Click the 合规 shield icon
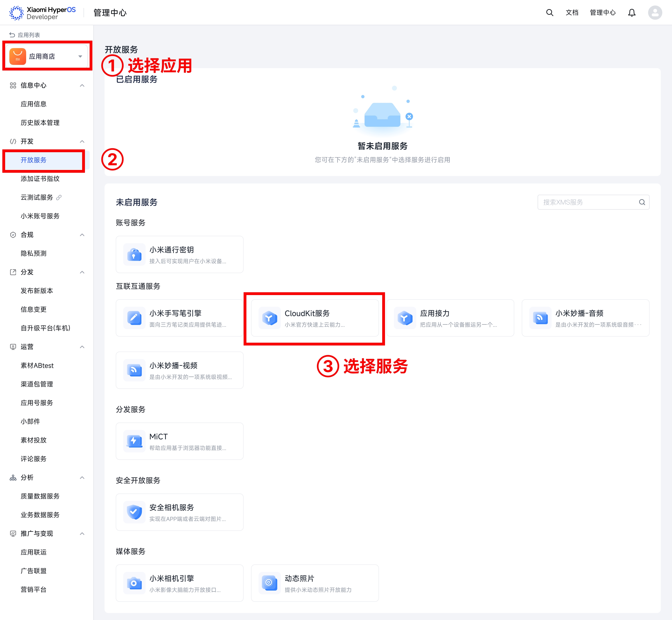672x620 pixels. click(13, 235)
